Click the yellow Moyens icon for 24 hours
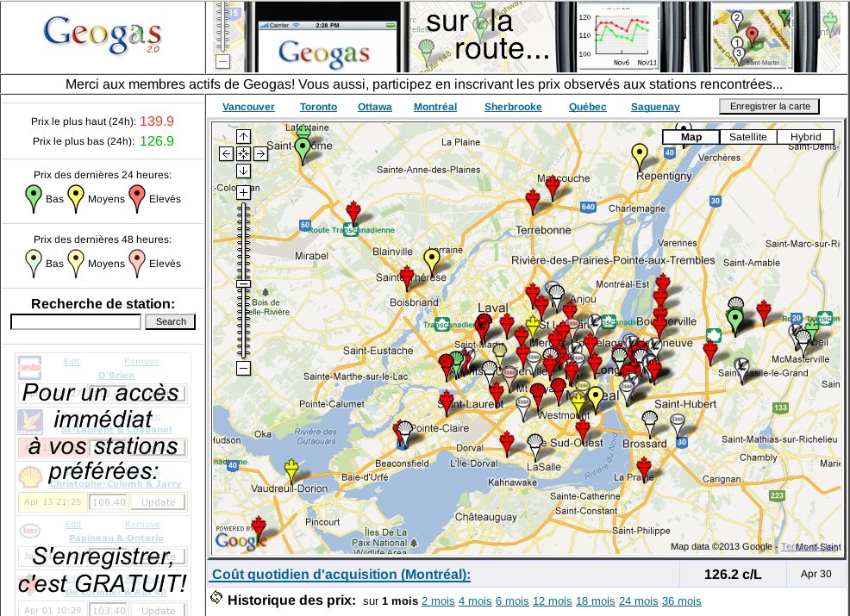Viewport: 850px width, 616px height. click(x=75, y=198)
